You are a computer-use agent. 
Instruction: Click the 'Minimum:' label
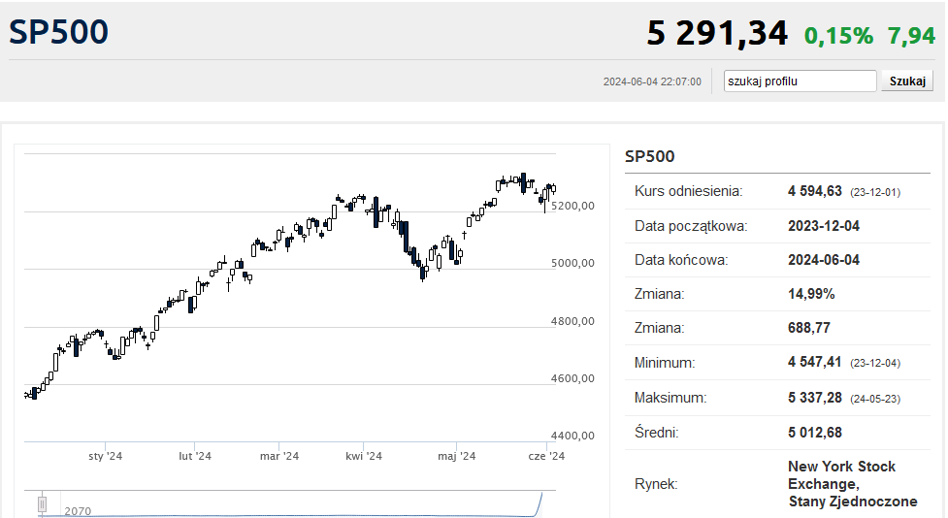[x=664, y=363]
